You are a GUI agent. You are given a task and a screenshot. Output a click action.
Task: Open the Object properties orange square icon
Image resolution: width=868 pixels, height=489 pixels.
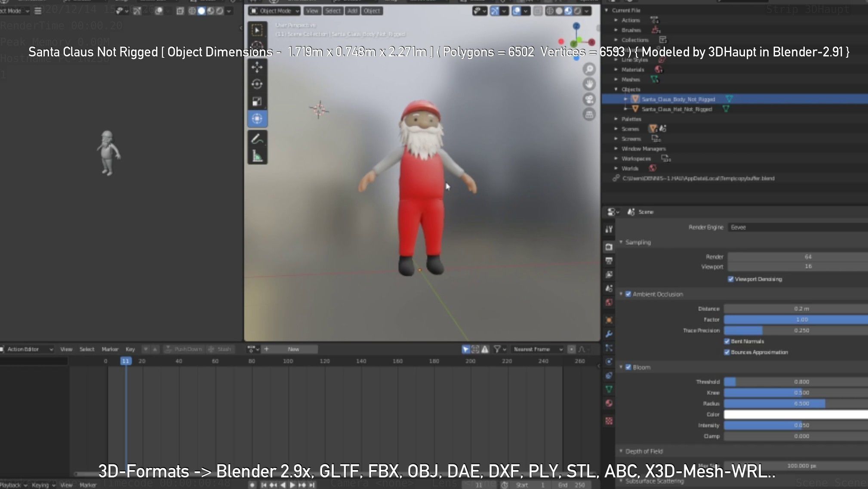pyautogui.click(x=609, y=320)
